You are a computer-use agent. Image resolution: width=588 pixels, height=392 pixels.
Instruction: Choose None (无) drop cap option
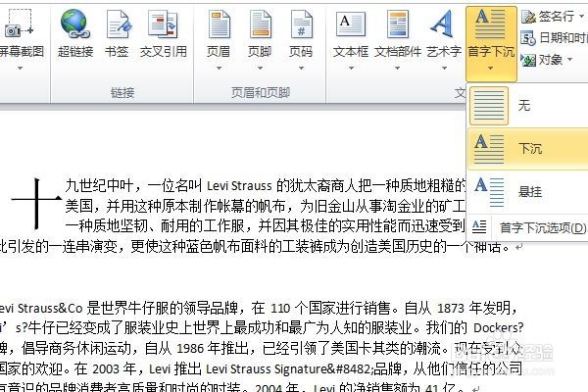(528, 106)
